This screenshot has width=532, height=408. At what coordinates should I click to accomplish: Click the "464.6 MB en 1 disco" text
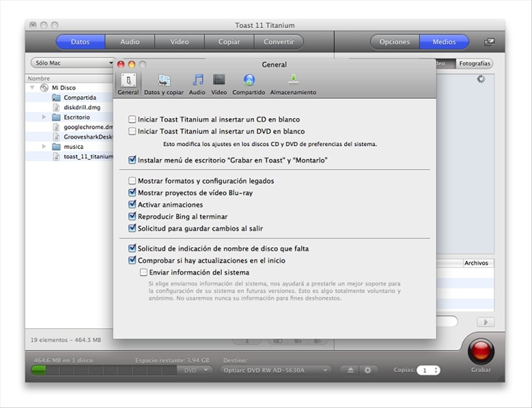[x=63, y=360]
